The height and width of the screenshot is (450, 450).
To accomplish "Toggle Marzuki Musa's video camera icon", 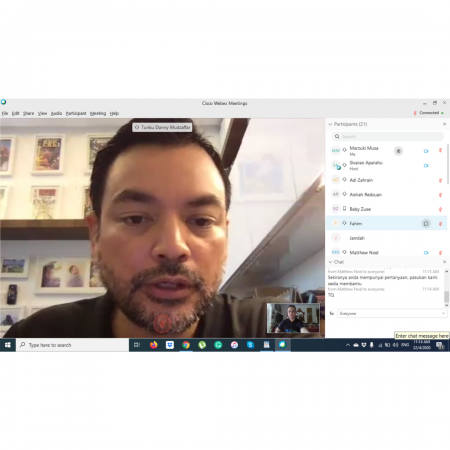I will (x=426, y=151).
